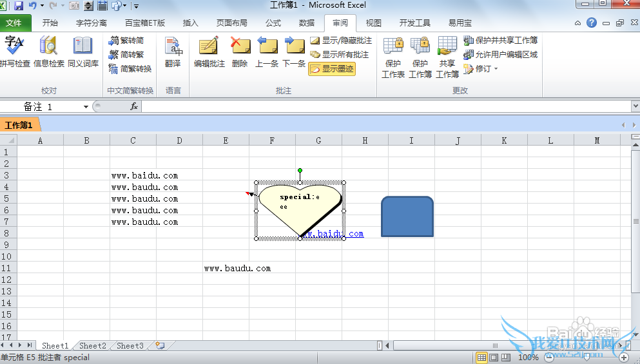Convert Traditional to Simplified (繁转简)
This screenshot has height=364, width=640.
pyautogui.click(x=126, y=41)
